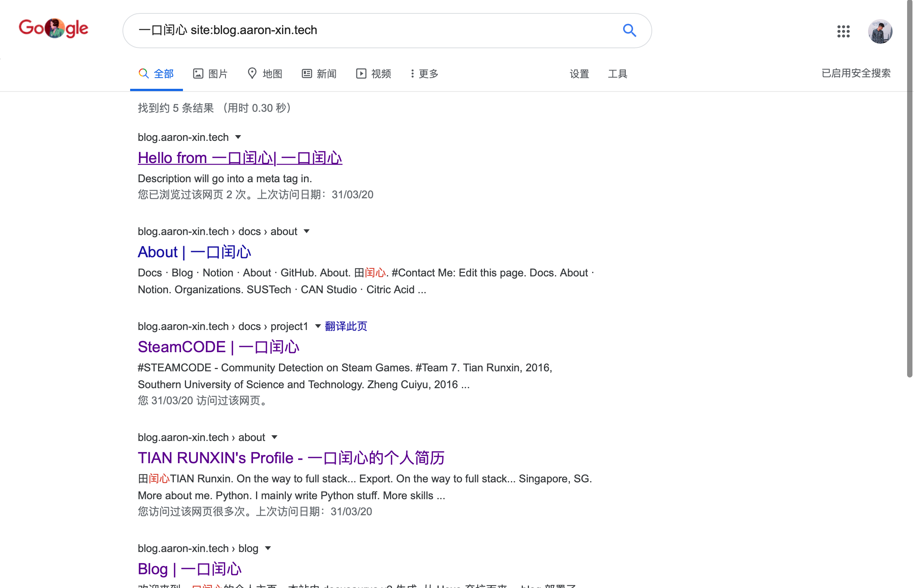Click the URL text blog.aaron-xin.tech › docs › project1

pyautogui.click(x=223, y=326)
